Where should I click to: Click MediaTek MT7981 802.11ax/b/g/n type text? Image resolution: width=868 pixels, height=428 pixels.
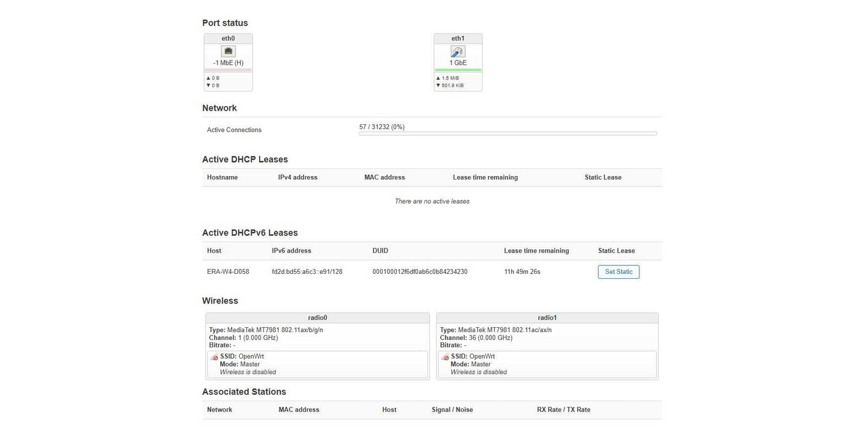275,330
